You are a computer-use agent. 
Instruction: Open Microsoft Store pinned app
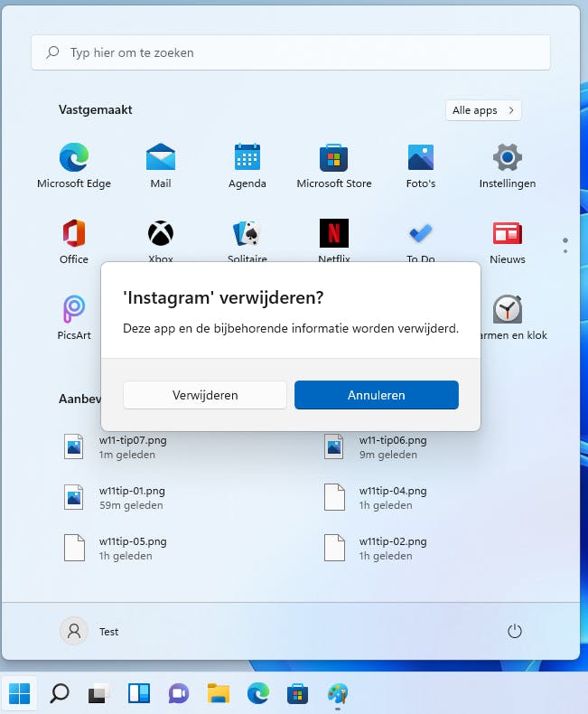334,165
